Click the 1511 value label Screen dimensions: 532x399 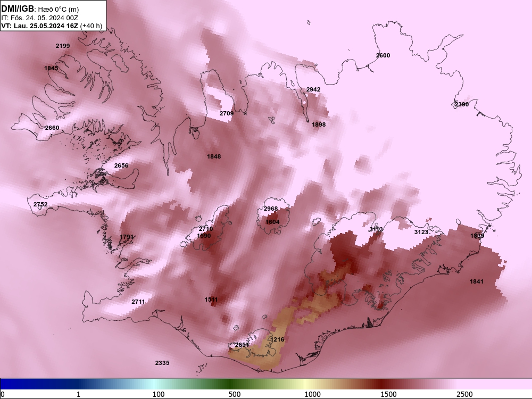(211, 300)
